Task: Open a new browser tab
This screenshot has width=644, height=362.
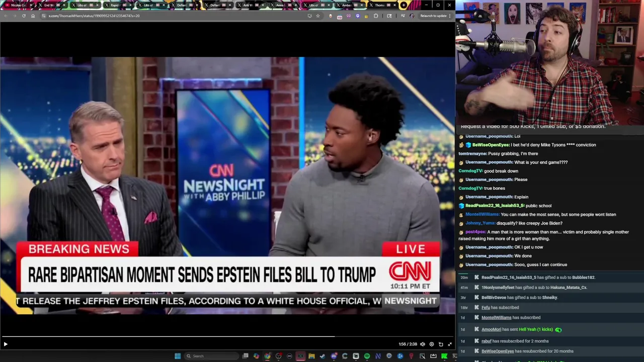Action: tap(404, 5)
